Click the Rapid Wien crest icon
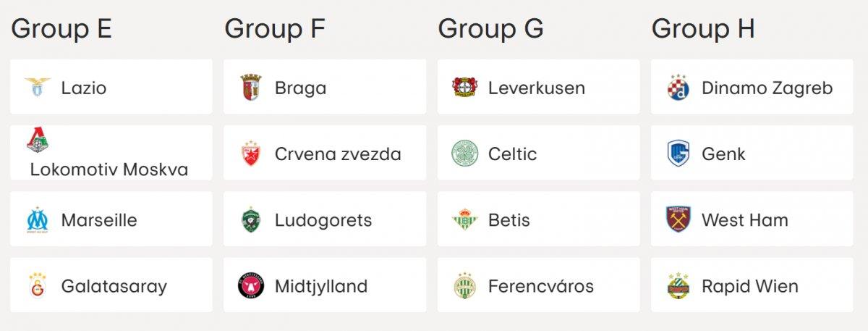Viewport: 868px width, 331px height. [678, 285]
